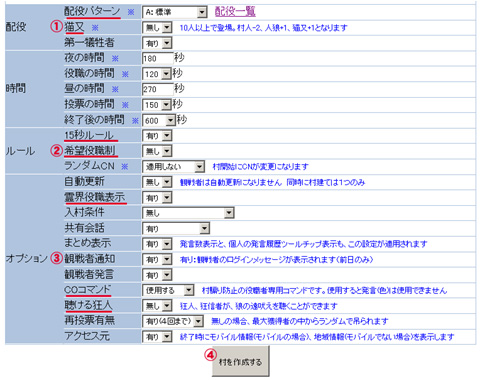Click the 配役 section header
The height and width of the screenshot is (380, 480).
(16, 27)
